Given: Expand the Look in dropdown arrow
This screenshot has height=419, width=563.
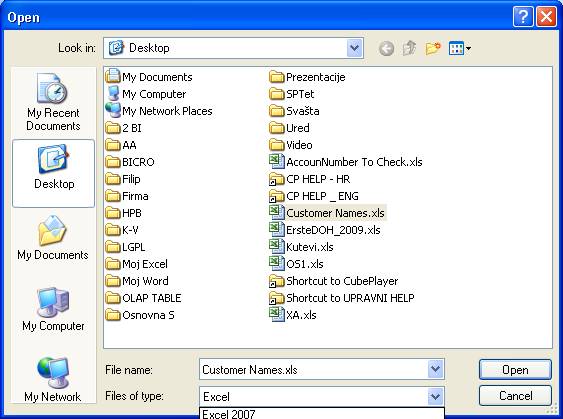Looking at the screenshot, I should 355,48.
